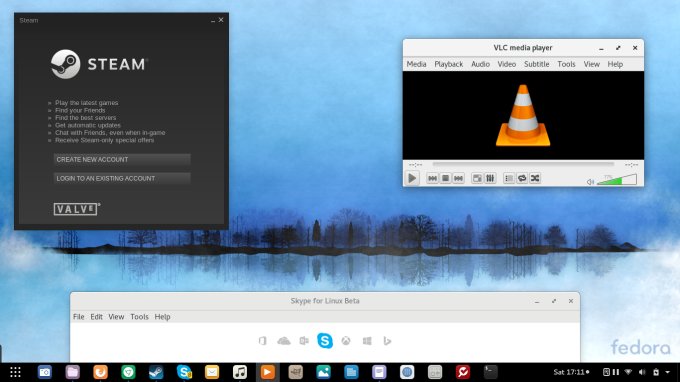Open the Wi-Fi network indicator in tray
This screenshot has height=382, width=680.
click(628, 372)
